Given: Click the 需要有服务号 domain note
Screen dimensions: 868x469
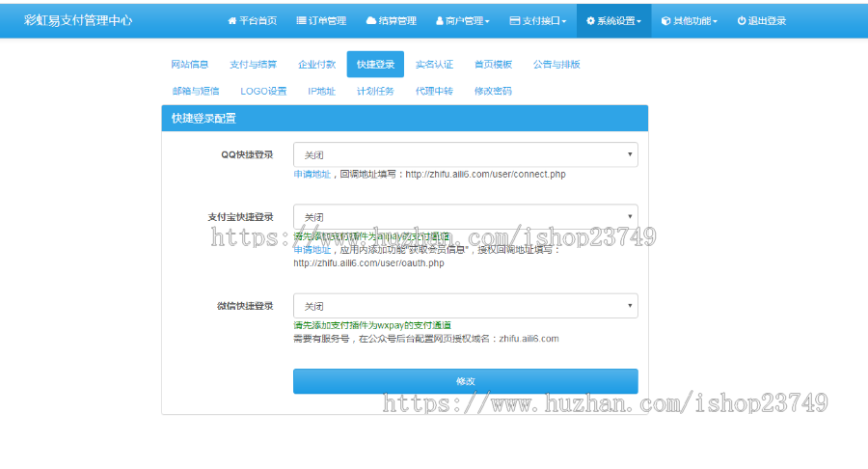Looking at the screenshot, I should [x=426, y=339].
